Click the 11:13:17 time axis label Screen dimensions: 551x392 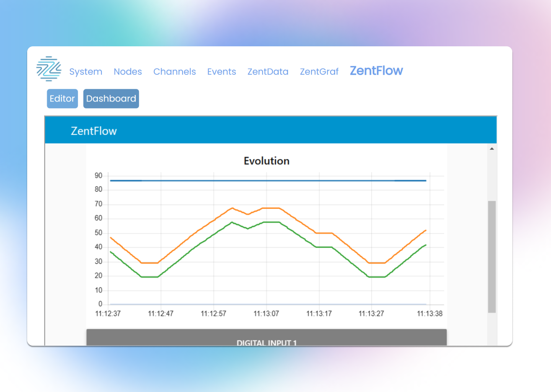(x=319, y=314)
